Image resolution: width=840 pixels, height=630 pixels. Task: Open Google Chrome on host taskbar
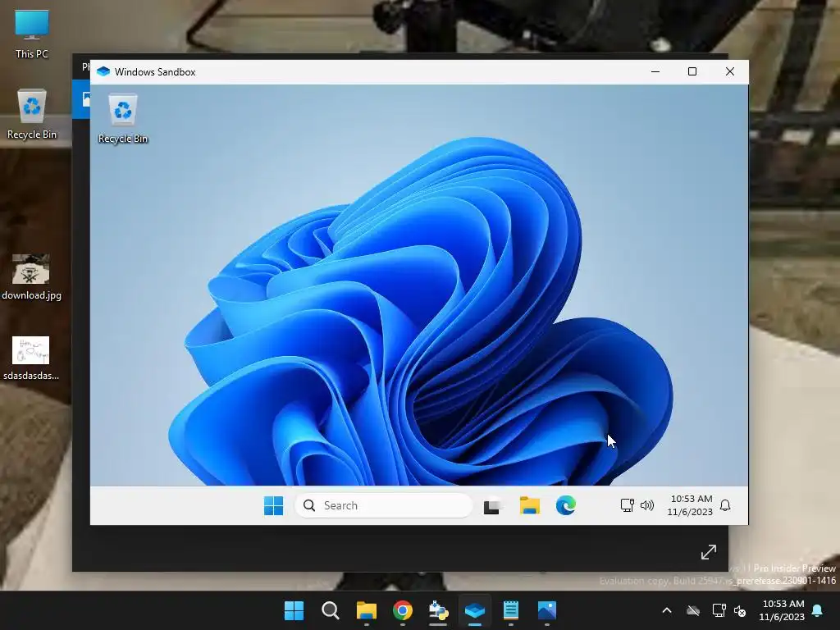coord(402,610)
